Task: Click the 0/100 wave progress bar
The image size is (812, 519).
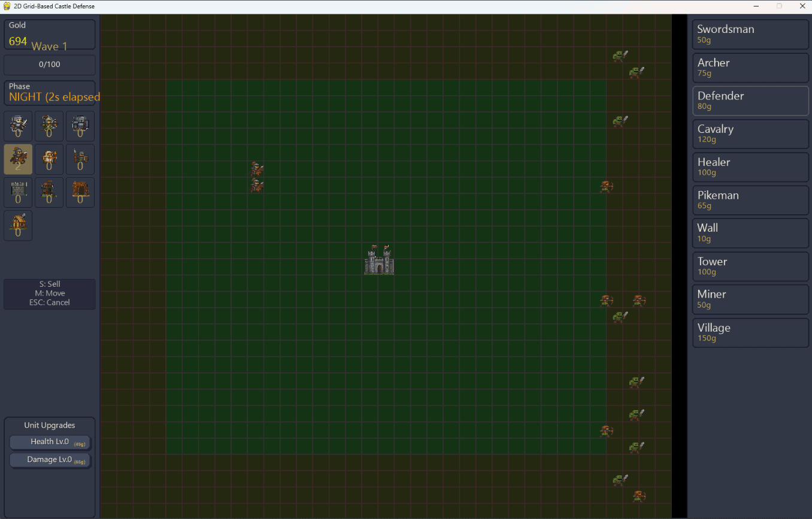Action: coord(49,64)
